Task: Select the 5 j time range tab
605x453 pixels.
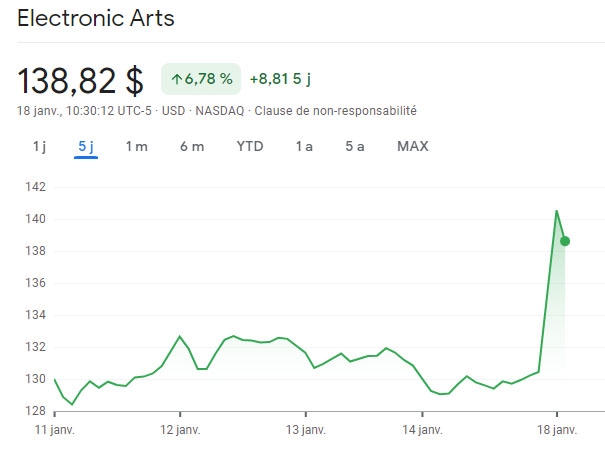Action: click(x=85, y=147)
